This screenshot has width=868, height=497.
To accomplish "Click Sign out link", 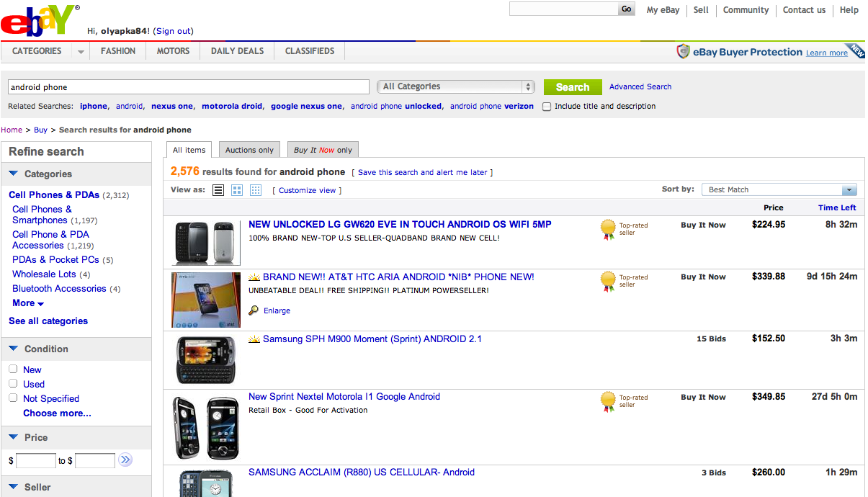I will (x=174, y=31).
